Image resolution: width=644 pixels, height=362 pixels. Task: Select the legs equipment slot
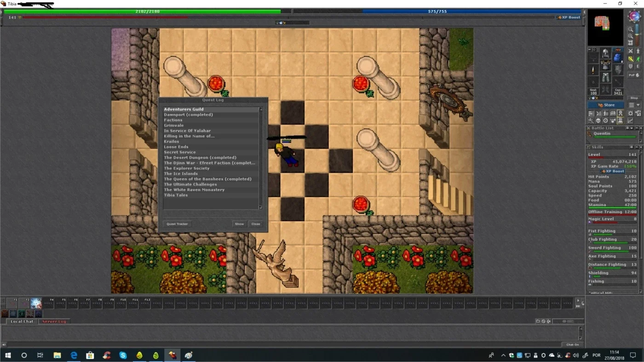tap(605, 77)
